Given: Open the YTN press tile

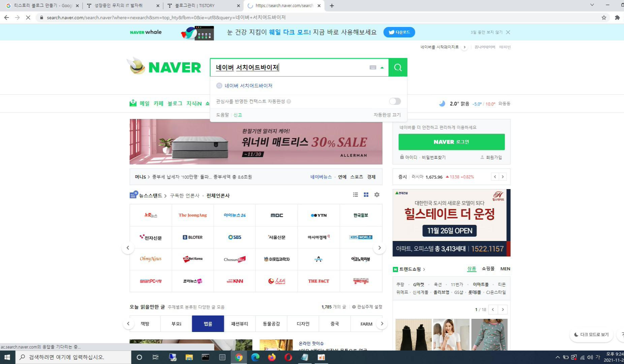Looking at the screenshot, I should (319, 215).
